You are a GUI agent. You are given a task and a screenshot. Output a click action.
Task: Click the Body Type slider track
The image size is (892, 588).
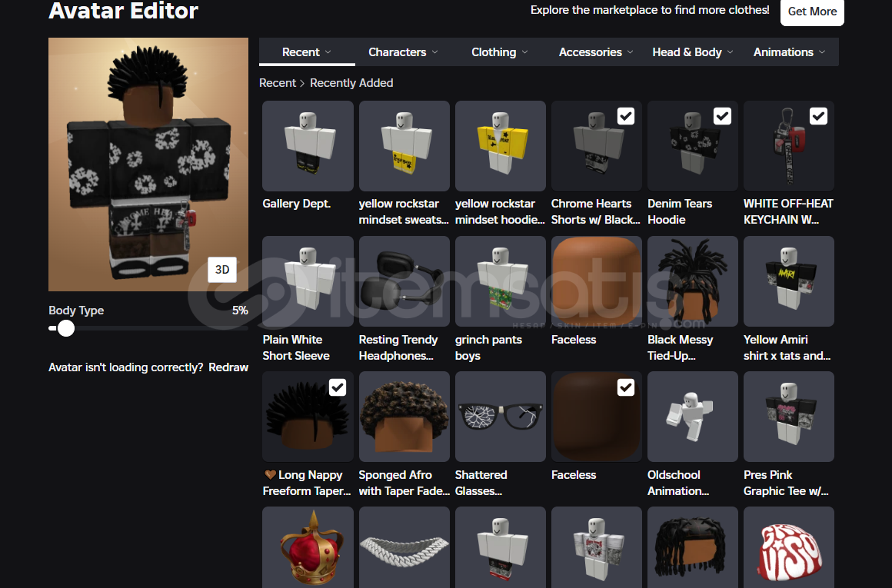(x=148, y=328)
